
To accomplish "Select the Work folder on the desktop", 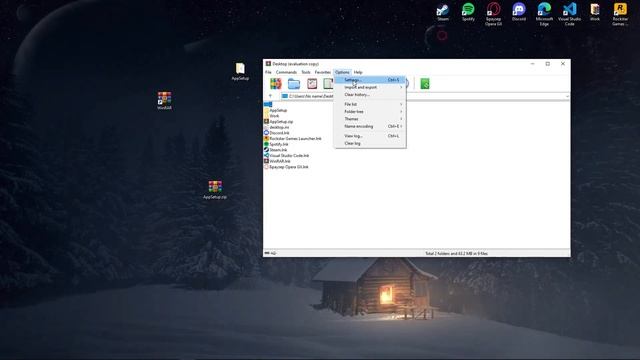I will click(x=595, y=12).
